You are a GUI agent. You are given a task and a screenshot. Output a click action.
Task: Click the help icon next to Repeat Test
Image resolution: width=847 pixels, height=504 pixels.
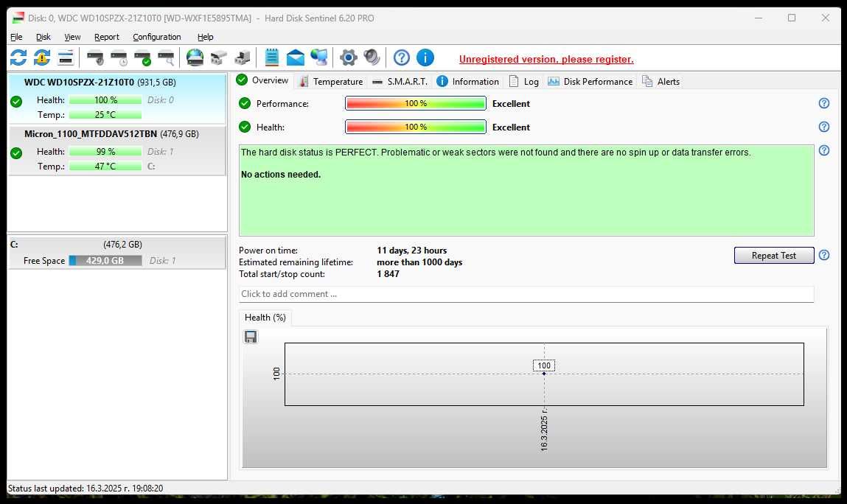[x=823, y=255]
